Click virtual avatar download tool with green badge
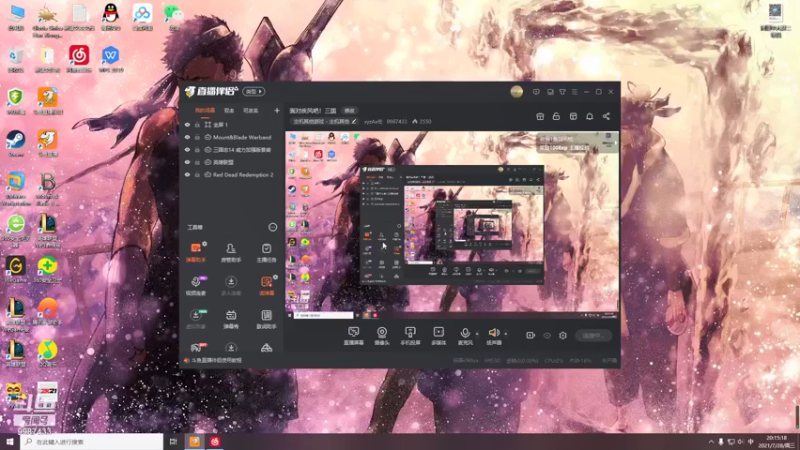Screen dimensions: 800x450 point(195,319)
